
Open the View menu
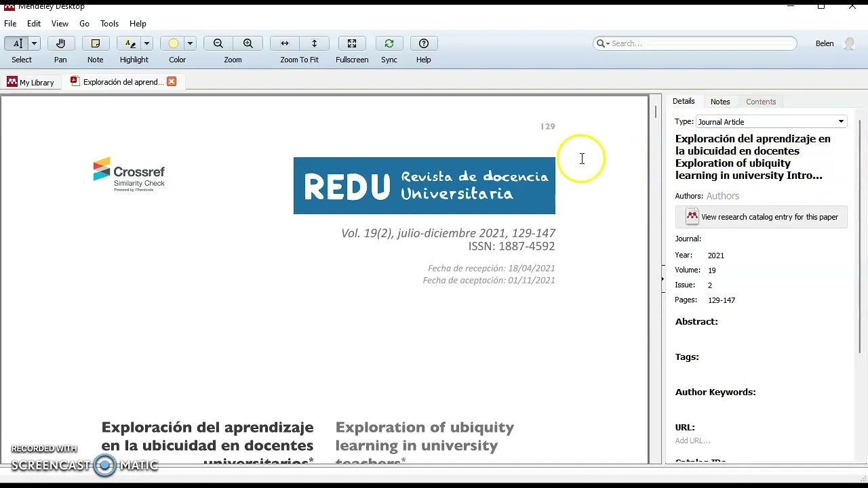pos(60,24)
